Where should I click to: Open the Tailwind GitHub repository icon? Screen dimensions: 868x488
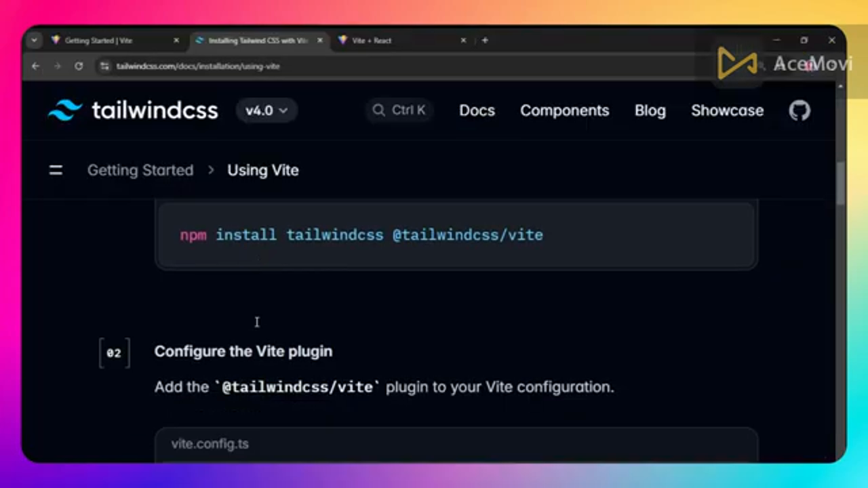coord(800,110)
